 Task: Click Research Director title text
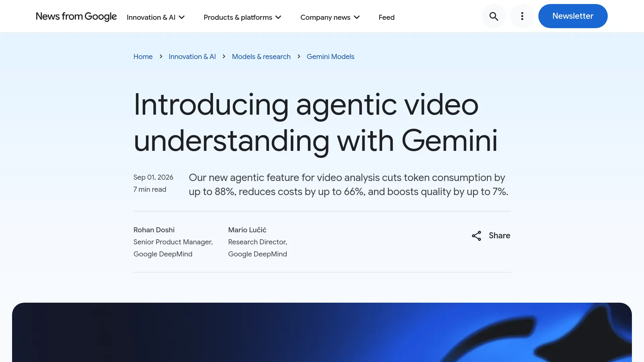(x=258, y=242)
